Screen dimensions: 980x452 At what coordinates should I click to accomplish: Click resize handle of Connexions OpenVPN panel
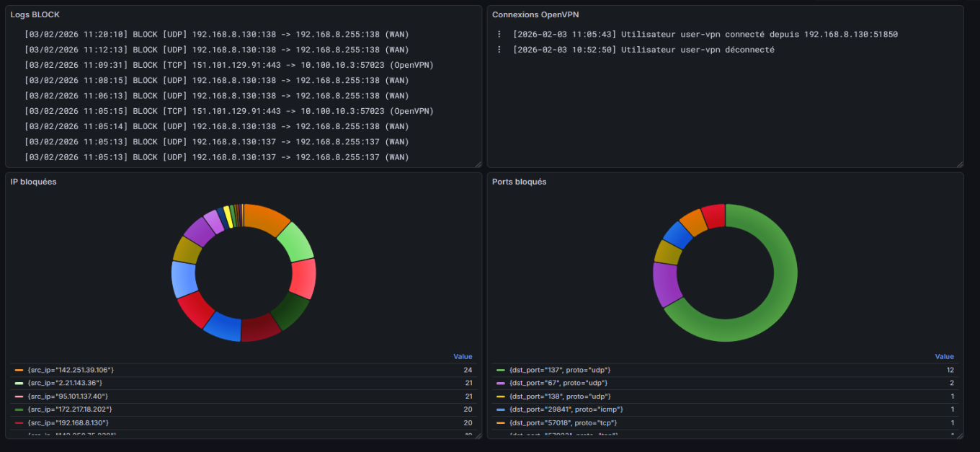[x=959, y=164]
